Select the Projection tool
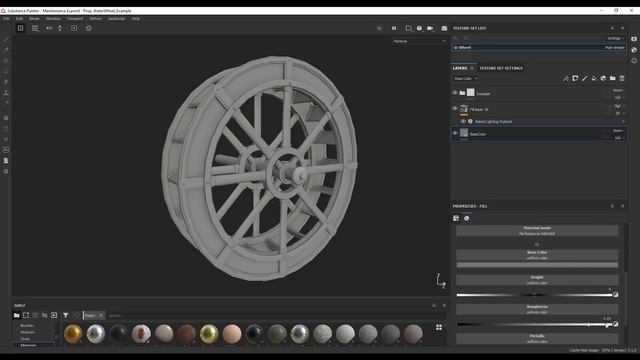 6,60
